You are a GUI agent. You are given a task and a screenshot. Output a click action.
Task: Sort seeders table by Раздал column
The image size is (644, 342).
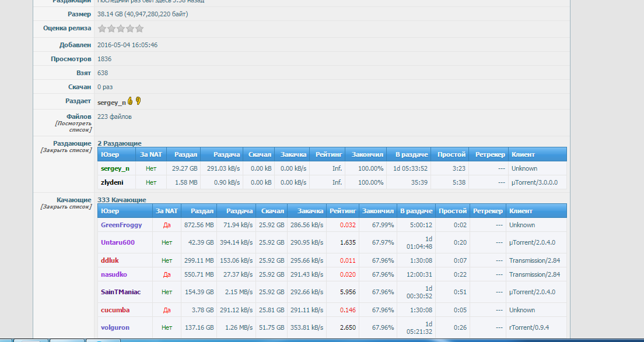pyautogui.click(x=185, y=154)
